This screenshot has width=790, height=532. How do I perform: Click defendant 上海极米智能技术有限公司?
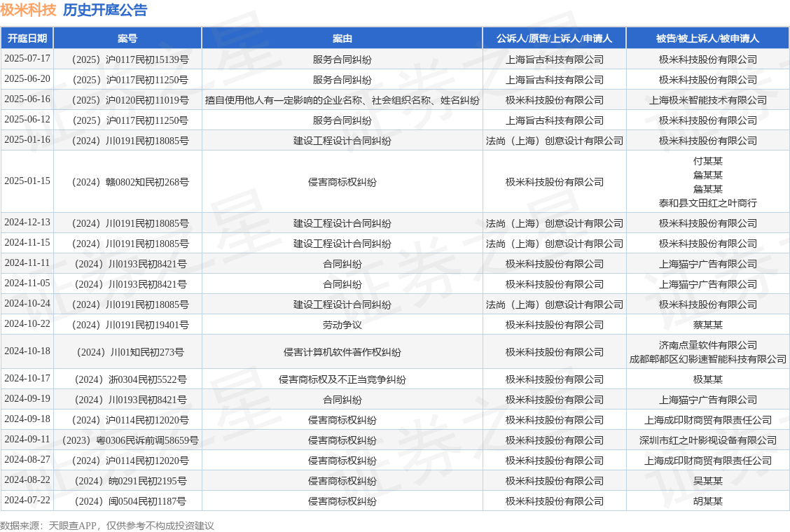[x=707, y=99]
